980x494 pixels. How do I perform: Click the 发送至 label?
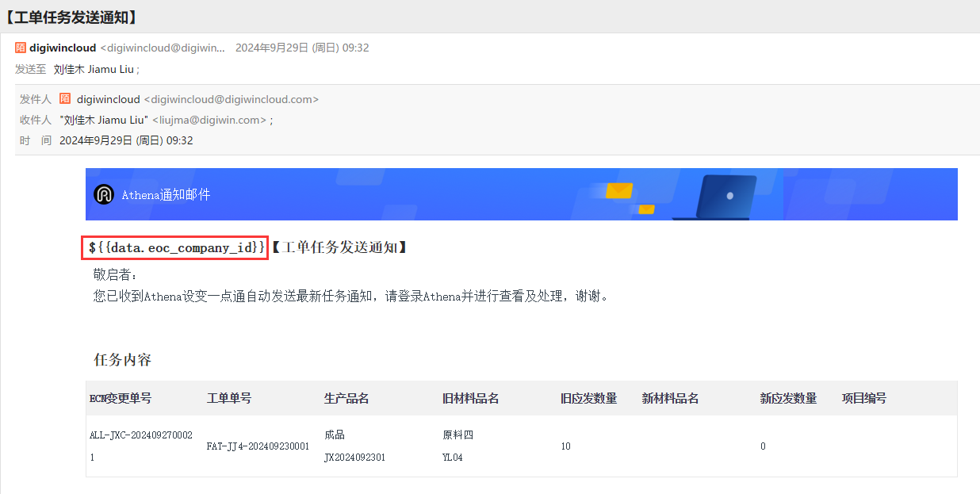point(31,69)
